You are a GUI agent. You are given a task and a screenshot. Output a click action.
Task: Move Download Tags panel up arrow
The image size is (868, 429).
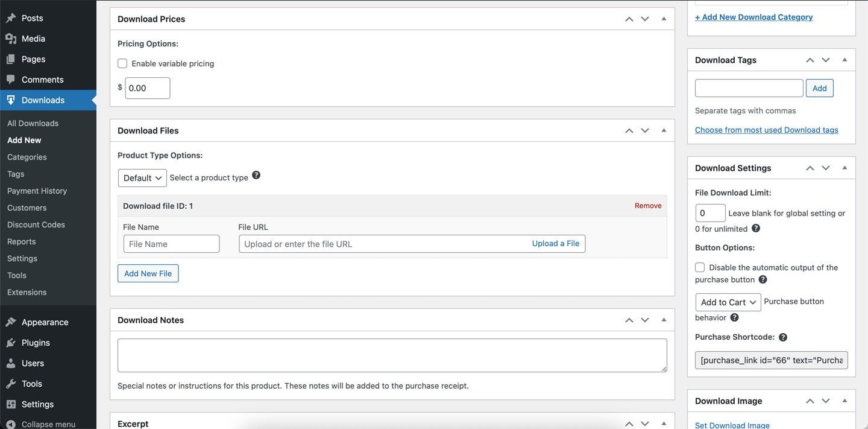[810, 60]
